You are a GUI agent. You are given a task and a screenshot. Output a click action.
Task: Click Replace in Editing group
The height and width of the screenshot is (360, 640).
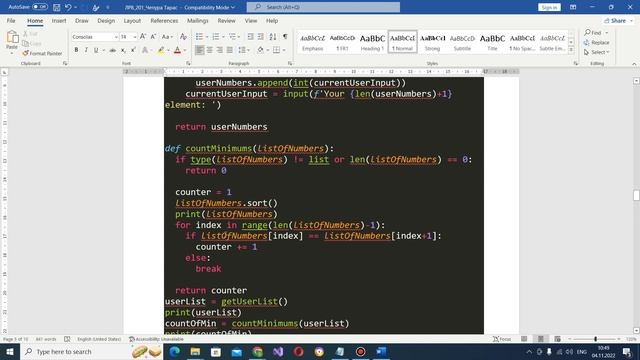596,42
